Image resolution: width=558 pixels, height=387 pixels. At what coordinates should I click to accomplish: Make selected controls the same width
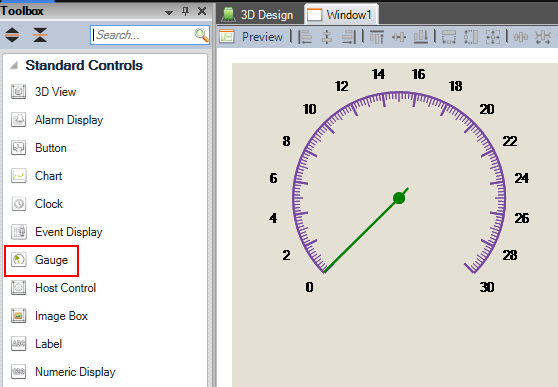point(449,37)
